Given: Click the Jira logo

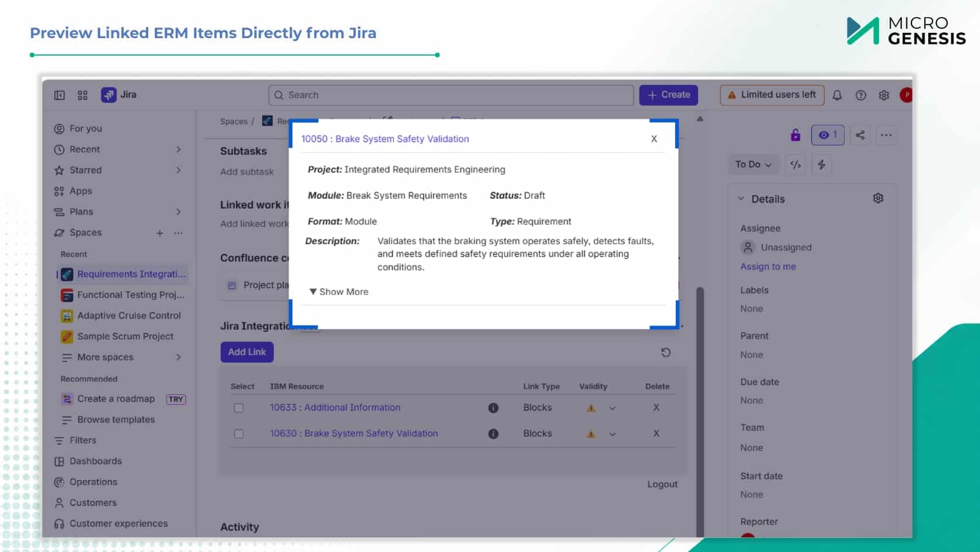Looking at the screenshot, I should 119,94.
